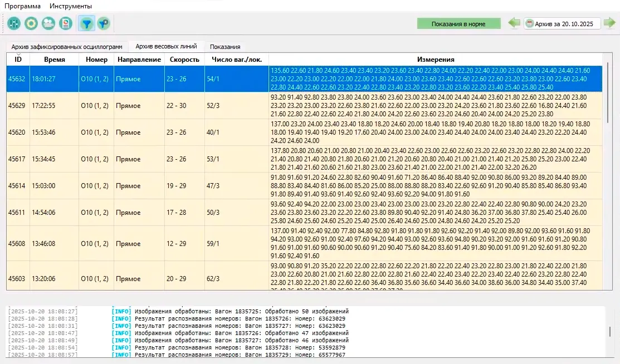
Task: Click the sliders settings icon in toolbar
Action: pos(14,23)
